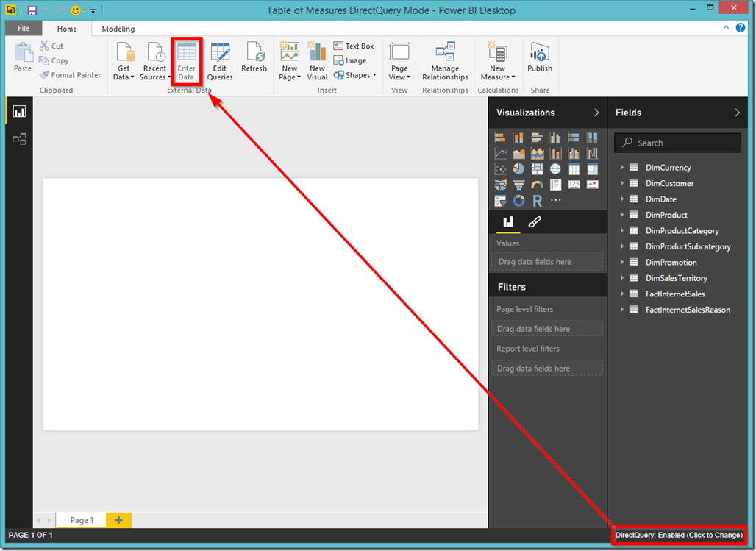Select FactInternetSalesReason in Fields list
The image size is (756, 551).
click(688, 310)
